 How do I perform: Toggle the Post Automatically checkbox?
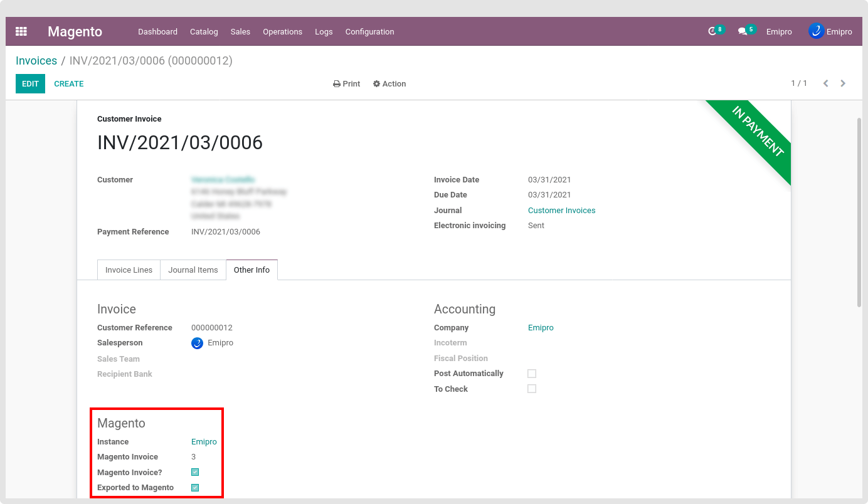click(532, 374)
